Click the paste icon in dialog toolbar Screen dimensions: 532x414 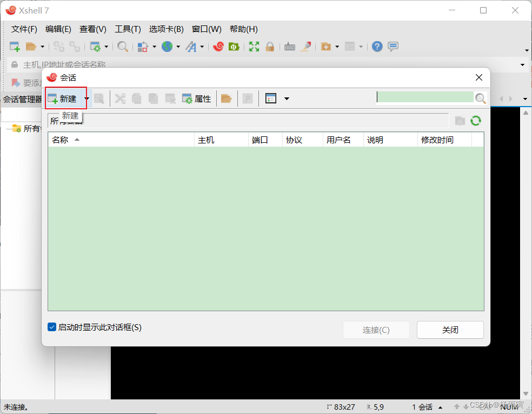point(154,99)
